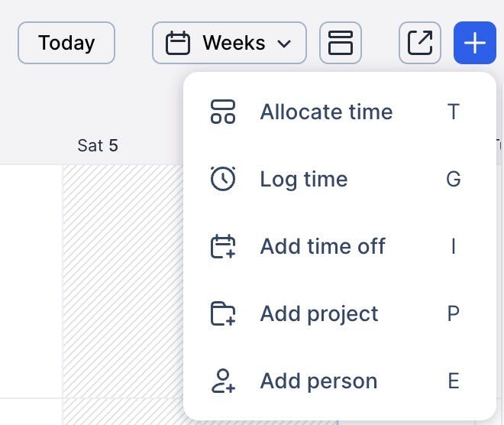Screen dimensions: 504x425
Task: Click the hatched Saturday schedule cell
Action: tap(123, 281)
